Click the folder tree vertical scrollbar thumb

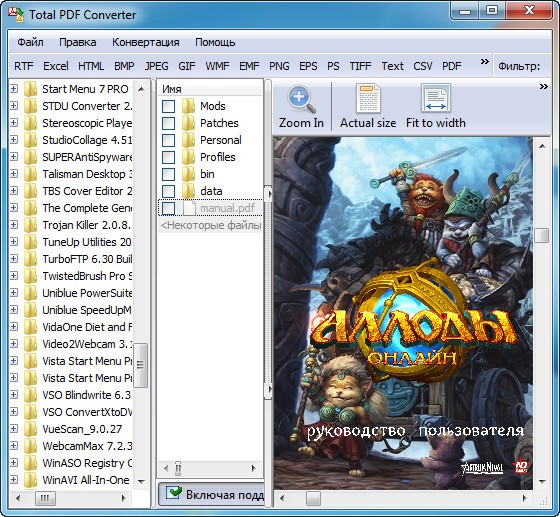141,365
